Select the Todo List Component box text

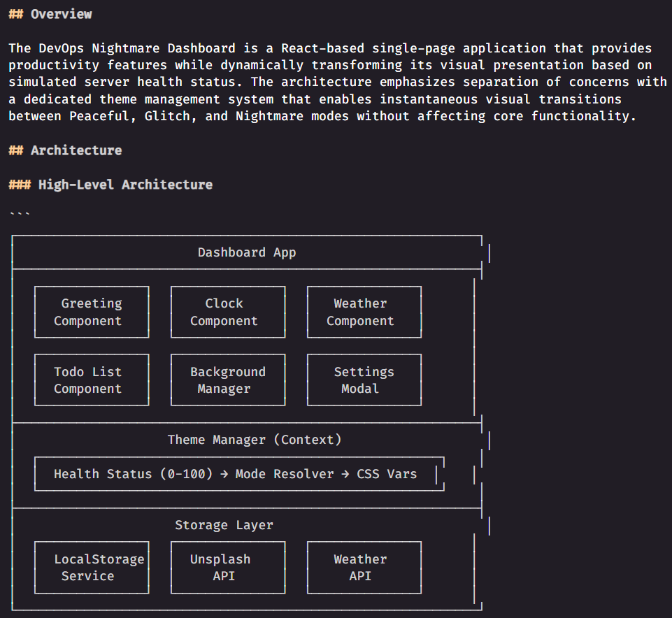[88, 380]
